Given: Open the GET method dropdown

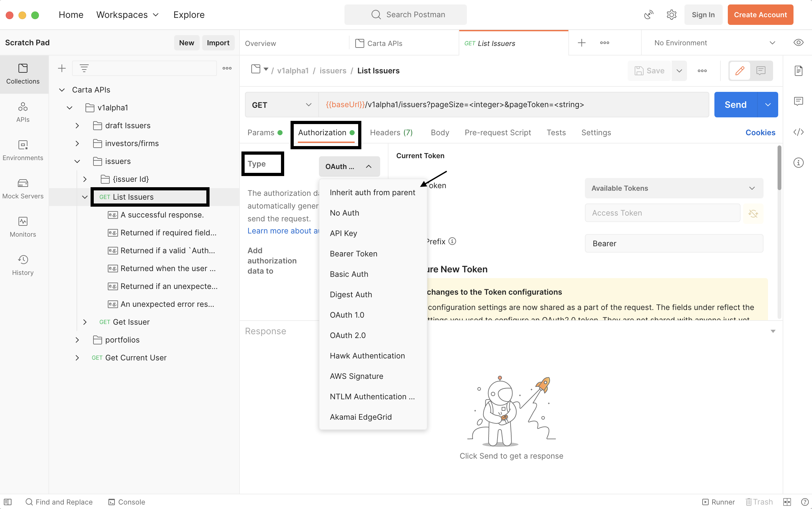Looking at the screenshot, I should [x=281, y=105].
